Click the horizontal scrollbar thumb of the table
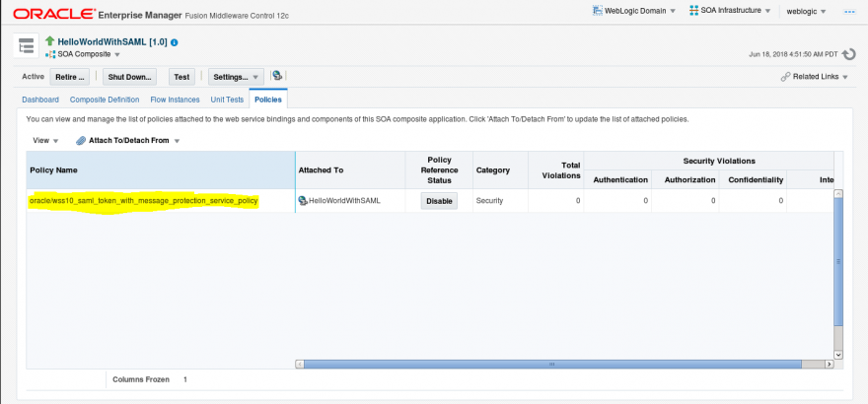Screen dimensions: 868x404 tap(552, 365)
